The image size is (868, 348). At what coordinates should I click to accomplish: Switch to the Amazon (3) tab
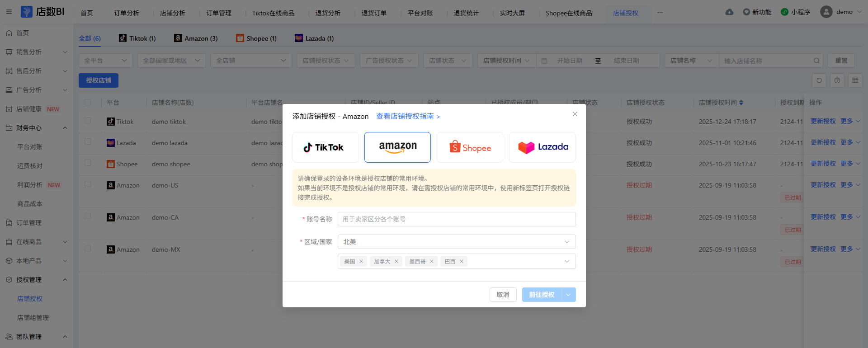pos(196,38)
